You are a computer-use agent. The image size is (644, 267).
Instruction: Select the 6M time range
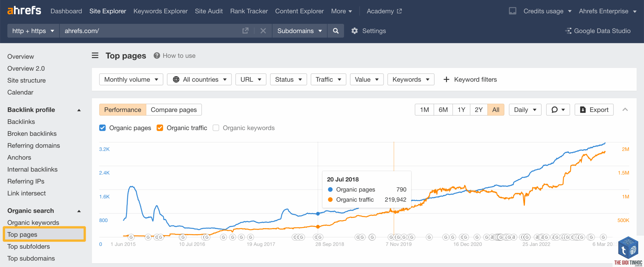point(443,110)
